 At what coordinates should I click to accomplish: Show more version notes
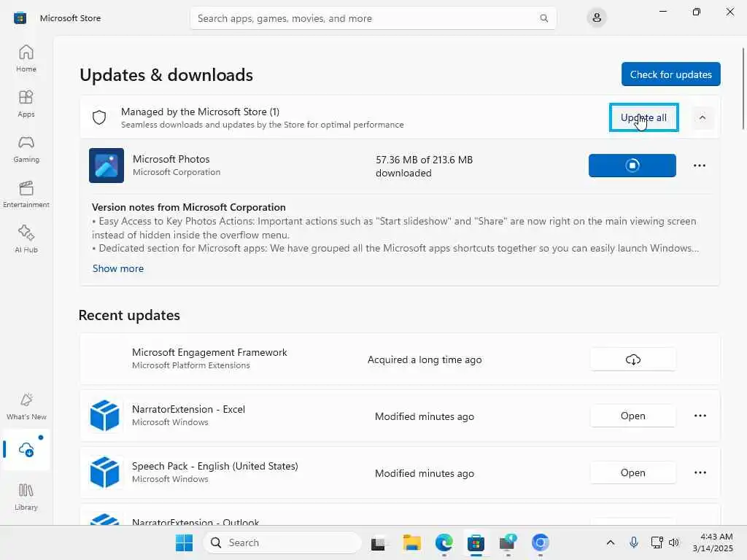point(117,268)
